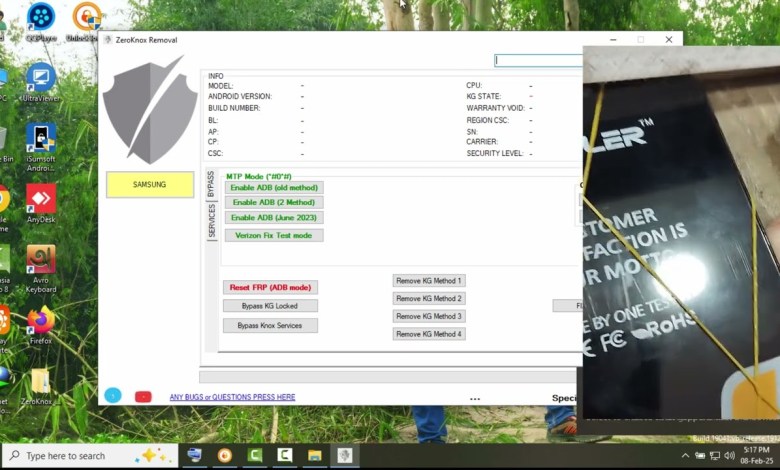Switch to the SERVICES vertical tab
The width and height of the screenshot is (780, 470).
tap(212, 221)
